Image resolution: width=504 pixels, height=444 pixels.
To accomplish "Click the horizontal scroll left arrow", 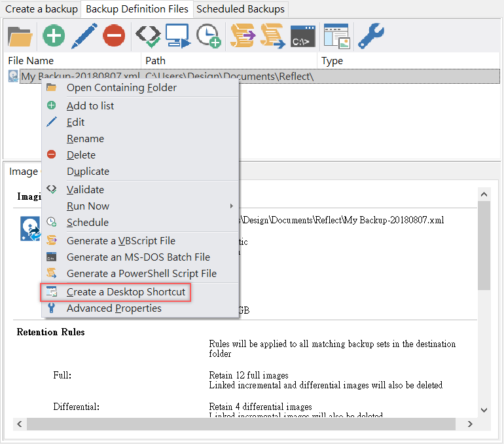I will (20, 424).
